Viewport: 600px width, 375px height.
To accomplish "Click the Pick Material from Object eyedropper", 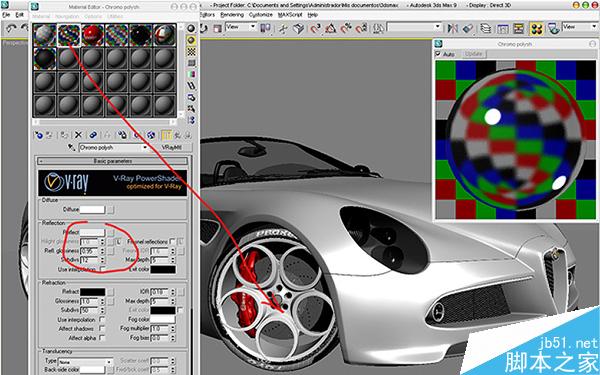I will tap(71, 147).
